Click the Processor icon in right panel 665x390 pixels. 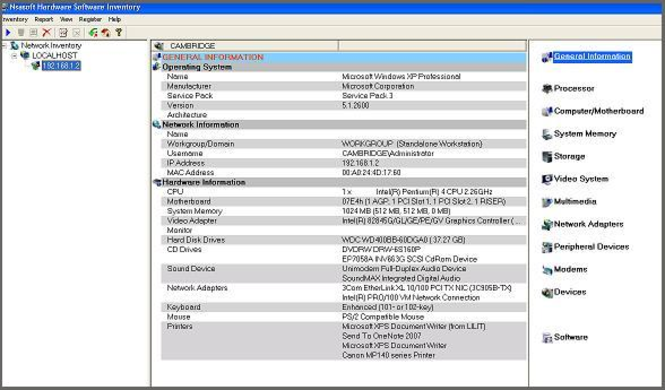(547, 89)
